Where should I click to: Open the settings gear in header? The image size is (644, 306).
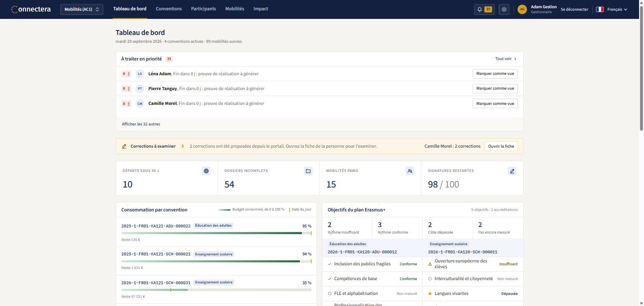click(504, 9)
